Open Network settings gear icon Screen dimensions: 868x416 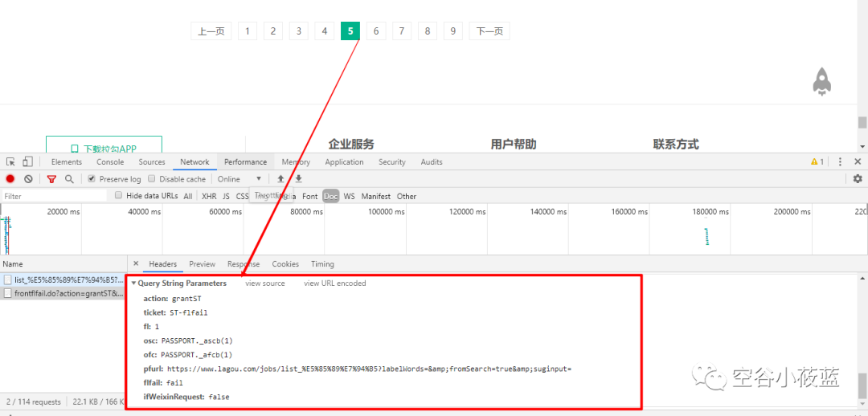click(858, 178)
